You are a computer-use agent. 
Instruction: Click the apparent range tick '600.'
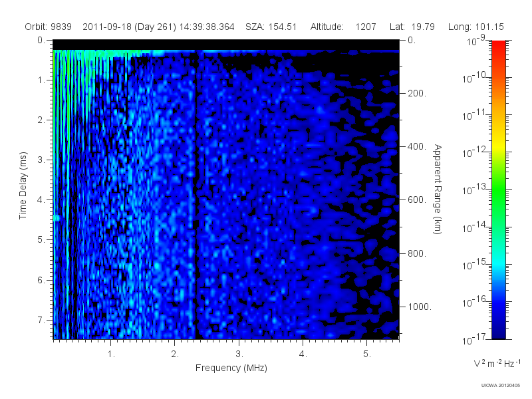click(417, 200)
